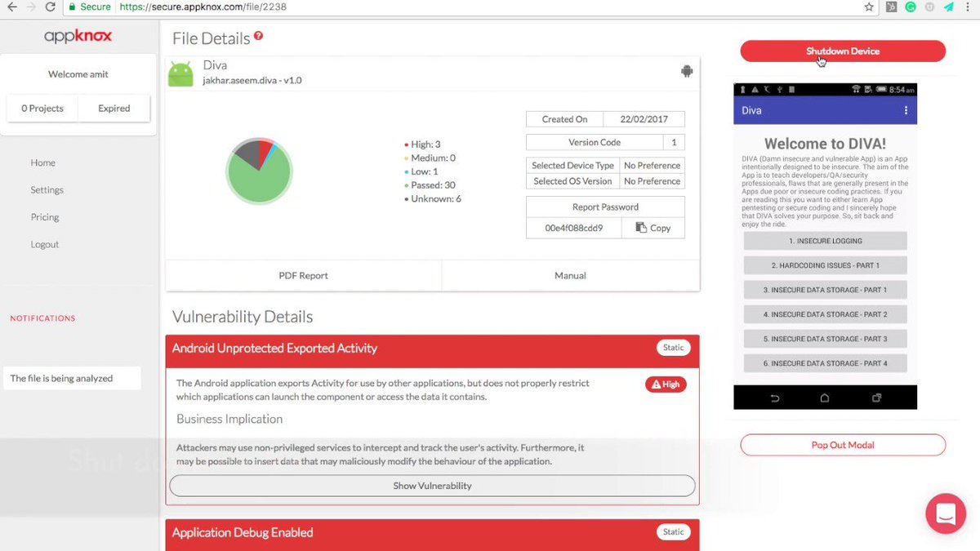This screenshot has width=980, height=551.
Task: Click 'Welcome amit' greeting text
Action: click(x=78, y=74)
